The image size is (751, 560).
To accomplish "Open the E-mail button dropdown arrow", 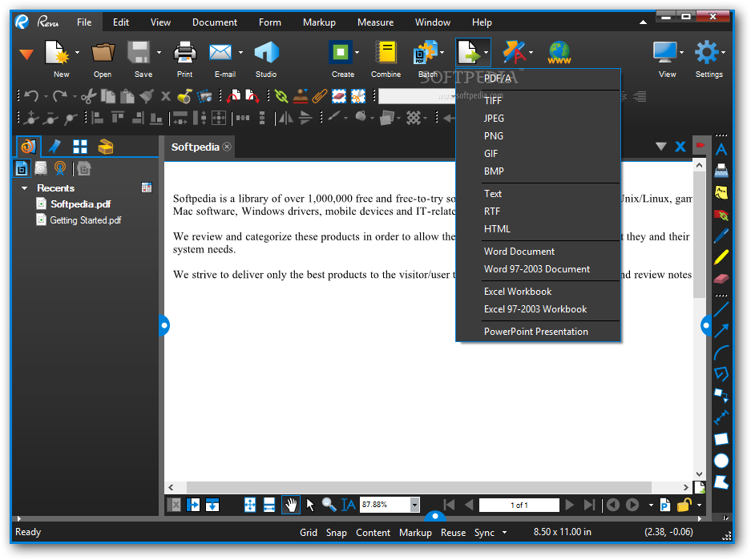I will (240, 53).
